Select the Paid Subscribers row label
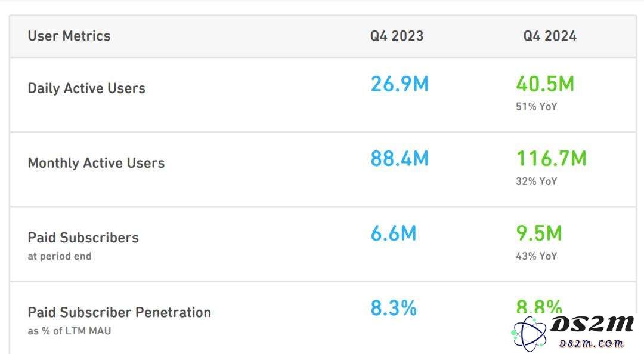 click(x=83, y=238)
